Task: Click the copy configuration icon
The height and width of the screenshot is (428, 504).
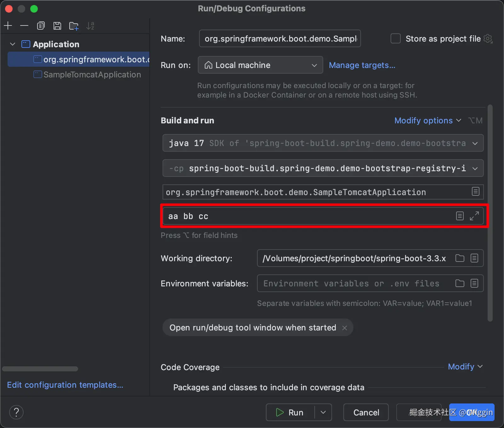Action: [x=41, y=26]
